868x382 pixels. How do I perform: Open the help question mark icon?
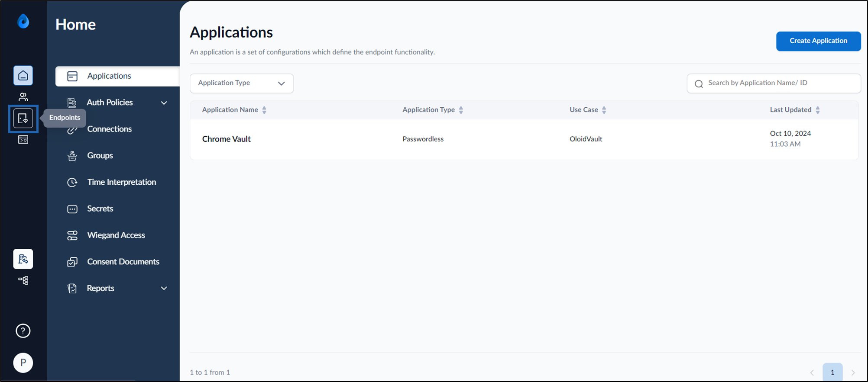click(23, 331)
